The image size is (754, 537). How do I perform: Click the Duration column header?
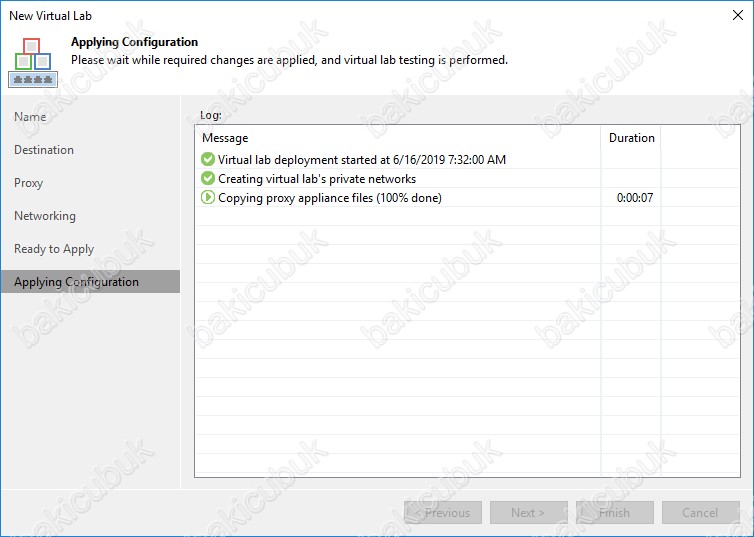tap(631, 138)
